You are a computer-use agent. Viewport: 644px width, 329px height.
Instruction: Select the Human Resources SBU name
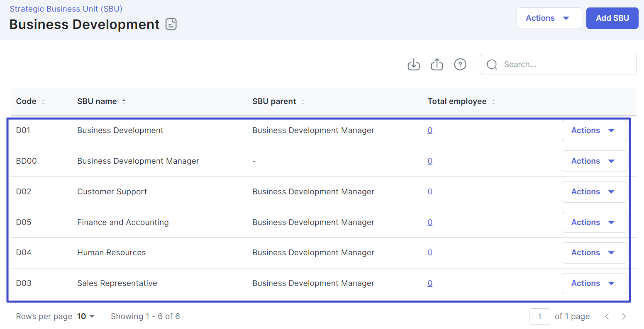(112, 253)
